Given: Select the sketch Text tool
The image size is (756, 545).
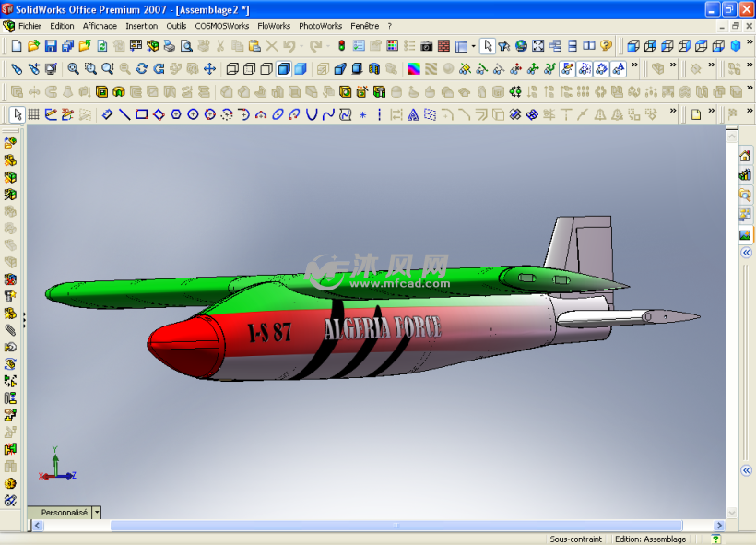Looking at the screenshot, I should [x=413, y=114].
